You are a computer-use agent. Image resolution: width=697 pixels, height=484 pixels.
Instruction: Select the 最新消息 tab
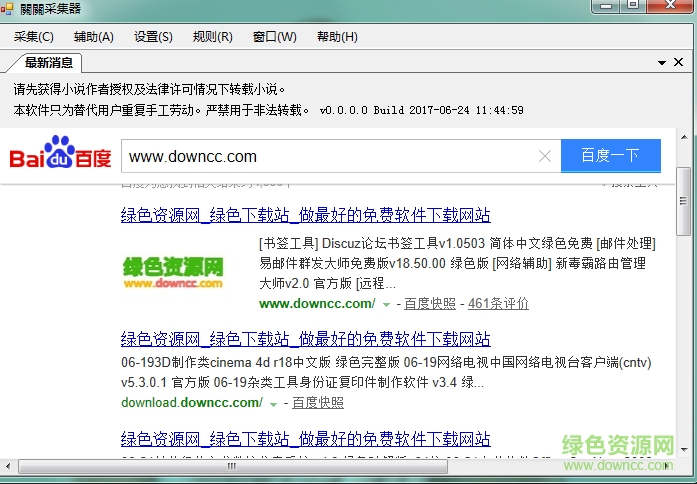(x=48, y=63)
